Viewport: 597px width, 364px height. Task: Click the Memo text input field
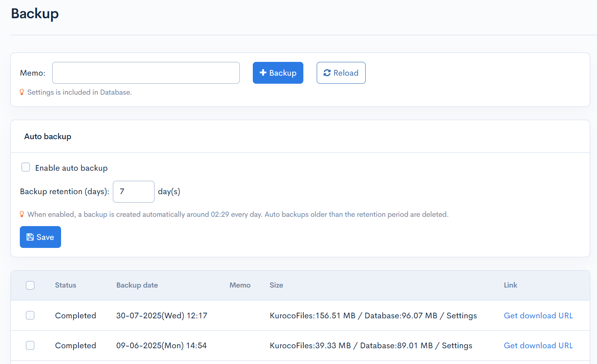pyautogui.click(x=146, y=73)
